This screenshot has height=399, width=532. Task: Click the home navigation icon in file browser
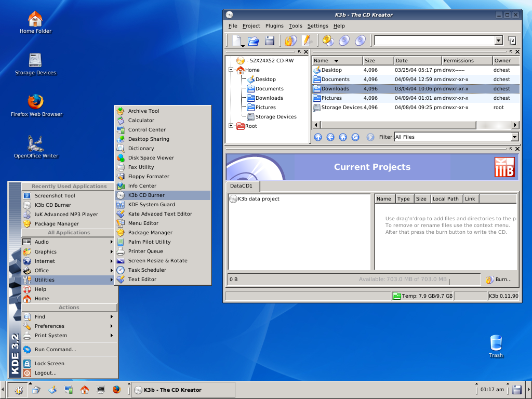click(343, 137)
